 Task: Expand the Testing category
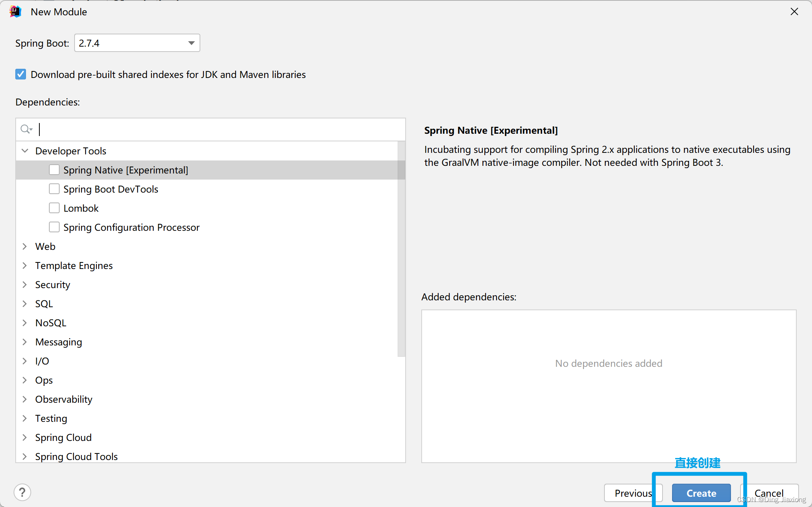point(25,418)
